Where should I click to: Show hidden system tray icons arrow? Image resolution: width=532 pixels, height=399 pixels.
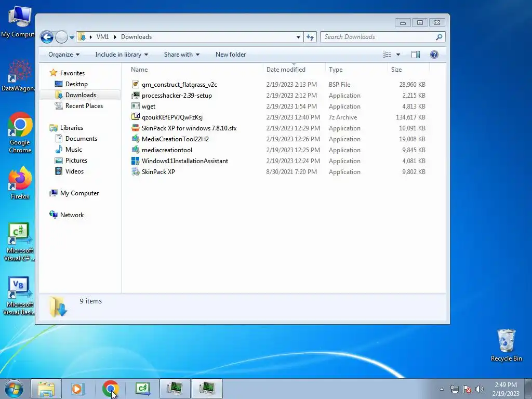[x=442, y=389]
